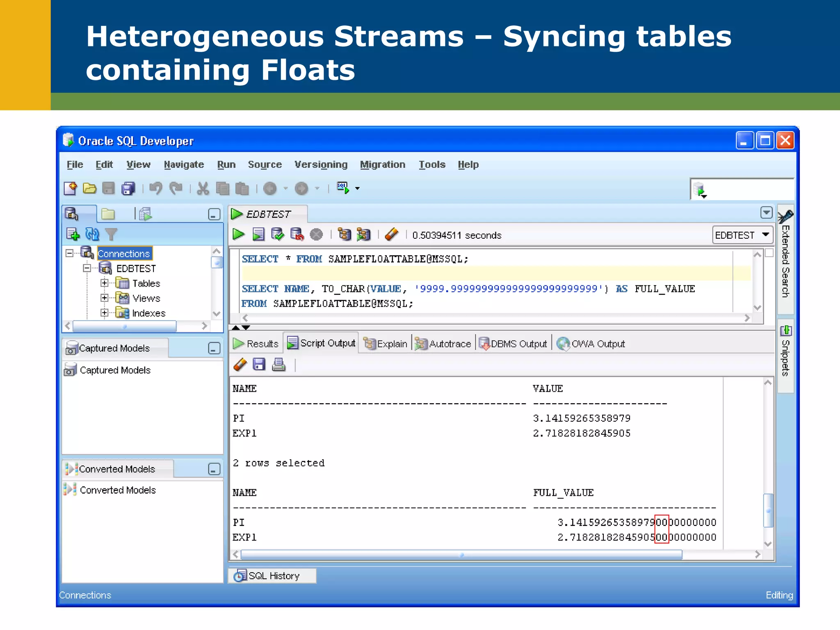This screenshot has width=840, height=630.
Task: Open the Tools menu
Action: pyautogui.click(x=432, y=164)
